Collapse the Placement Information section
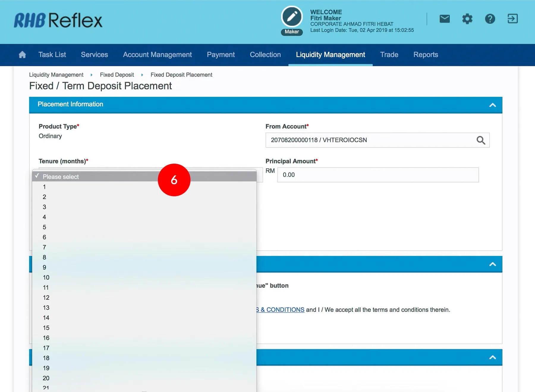The image size is (535, 392). pos(492,105)
